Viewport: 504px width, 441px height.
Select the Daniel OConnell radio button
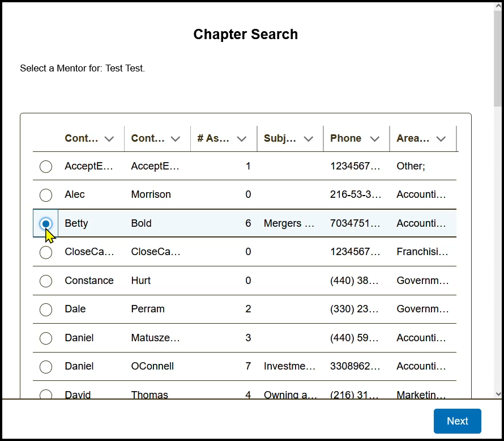(x=46, y=367)
